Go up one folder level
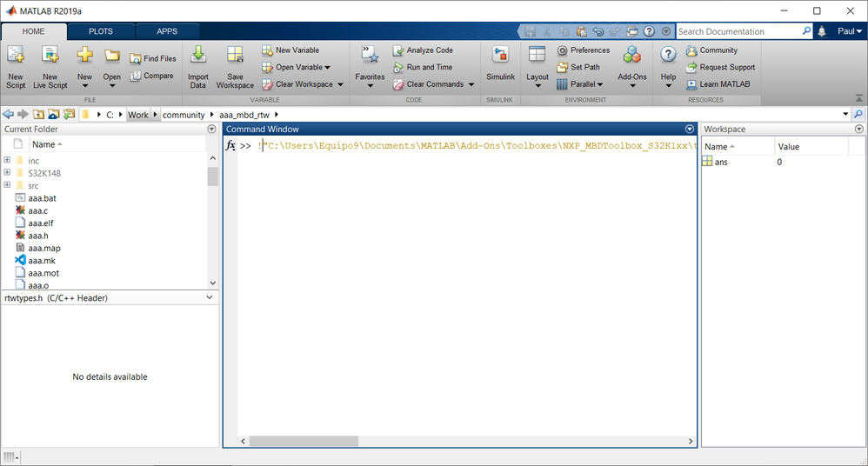This screenshot has width=868, height=466. pos(39,114)
